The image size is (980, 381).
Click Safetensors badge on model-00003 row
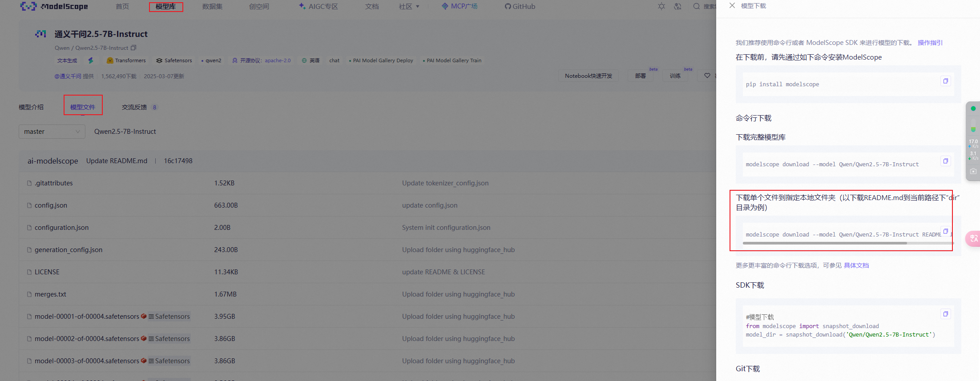tap(169, 361)
